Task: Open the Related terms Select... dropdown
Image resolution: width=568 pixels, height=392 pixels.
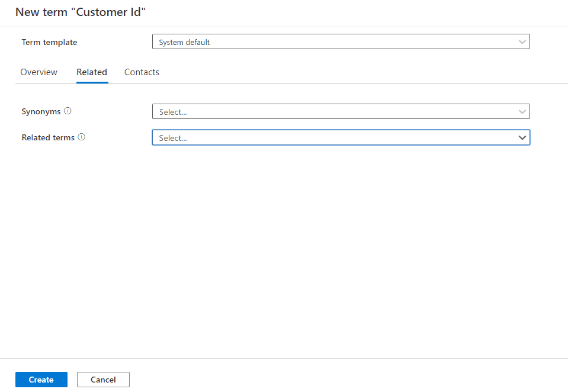Action: click(341, 137)
